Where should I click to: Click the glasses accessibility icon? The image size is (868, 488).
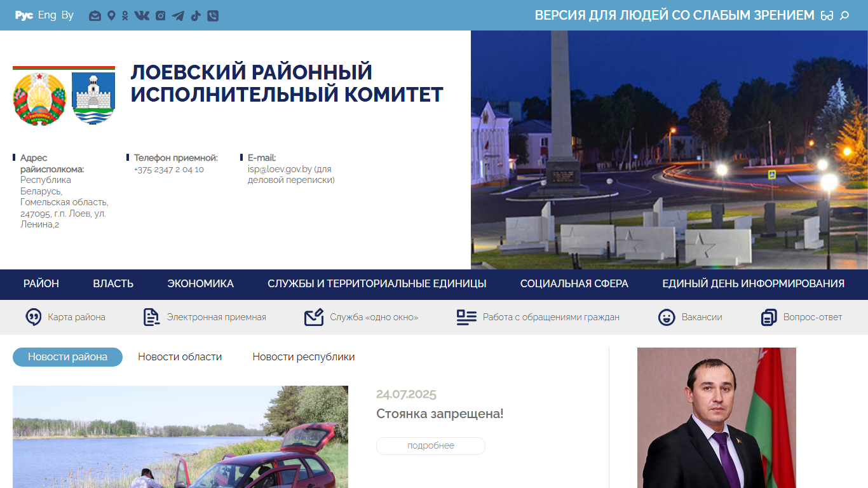click(827, 16)
